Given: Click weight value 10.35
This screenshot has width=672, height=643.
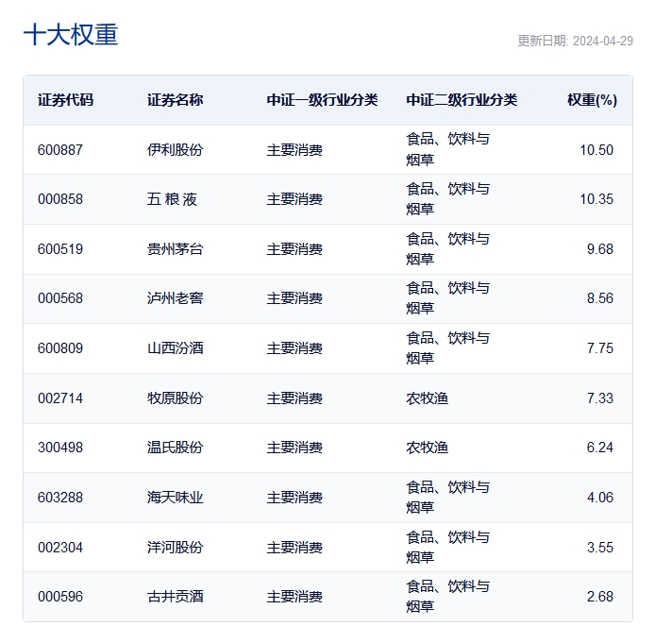Looking at the screenshot, I should [x=596, y=199].
